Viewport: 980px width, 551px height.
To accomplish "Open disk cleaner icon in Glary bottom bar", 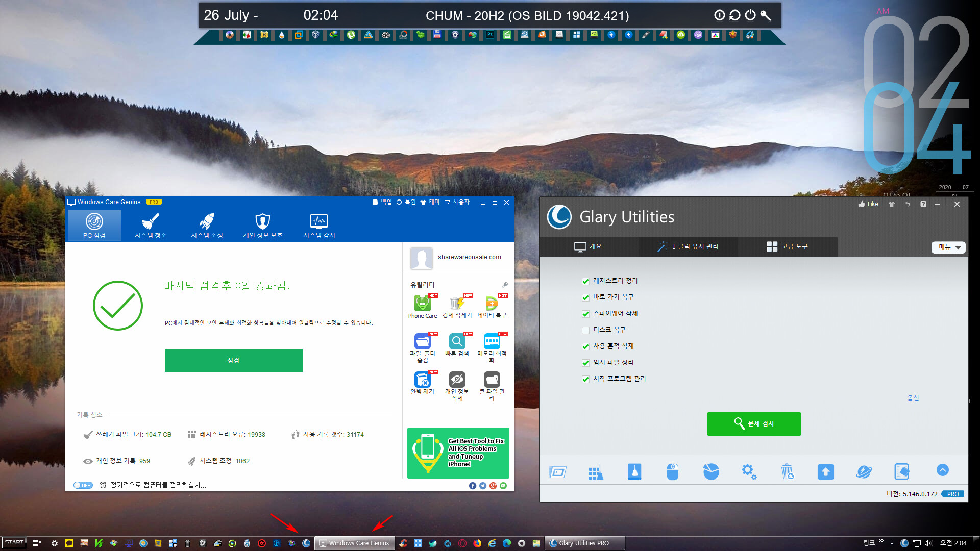I will tap(557, 472).
